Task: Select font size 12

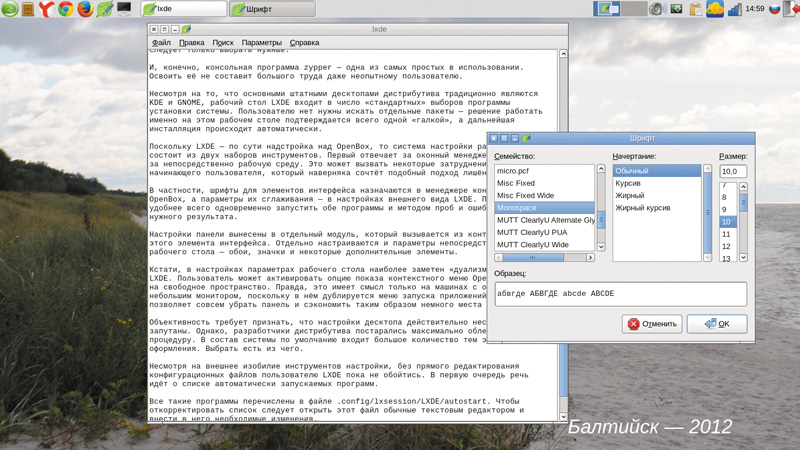Action: pyautogui.click(x=728, y=246)
